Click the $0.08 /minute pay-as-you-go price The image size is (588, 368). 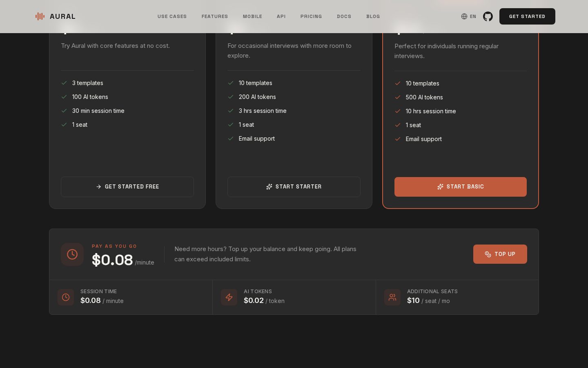tap(123, 260)
